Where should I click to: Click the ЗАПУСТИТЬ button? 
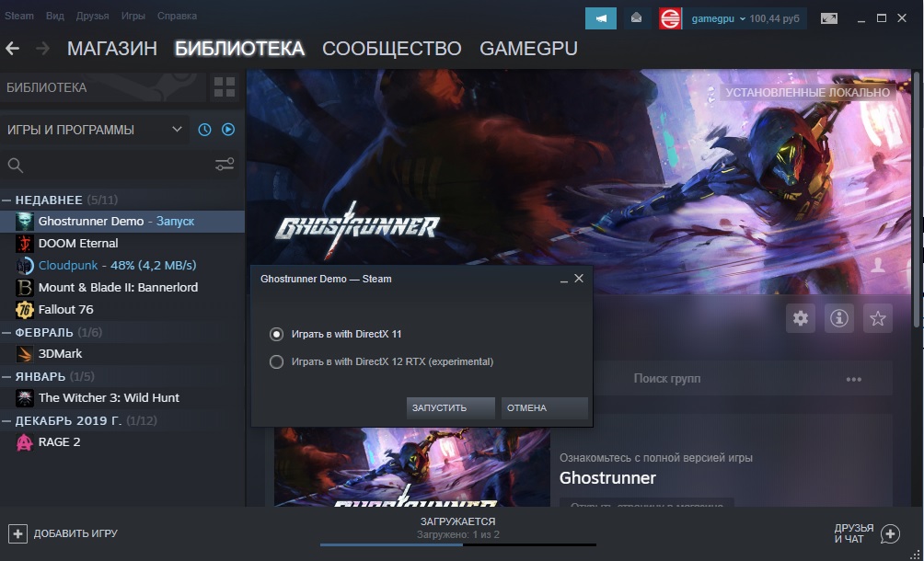coord(450,408)
